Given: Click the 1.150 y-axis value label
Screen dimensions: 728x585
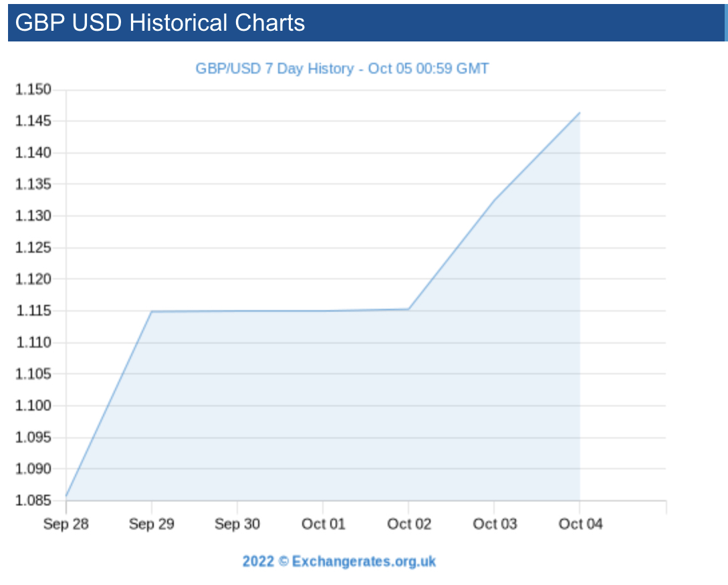Looking at the screenshot, I should 33,90.
